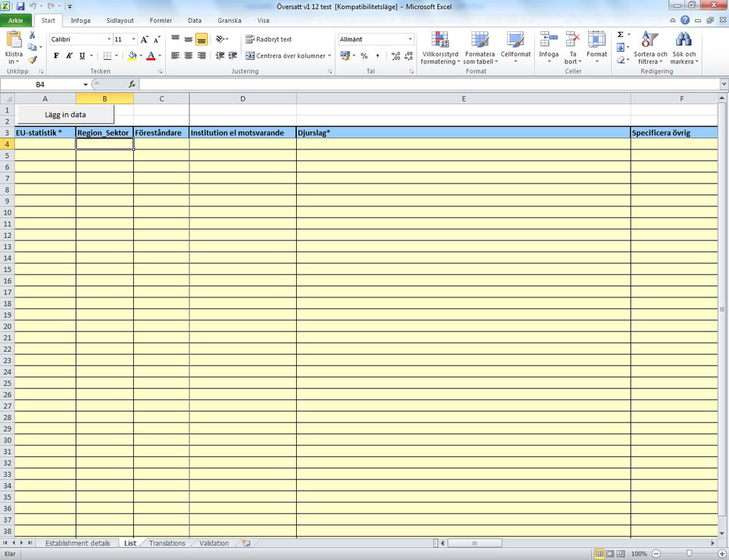Click the fx insert function icon
729x560 pixels.
pos(132,85)
